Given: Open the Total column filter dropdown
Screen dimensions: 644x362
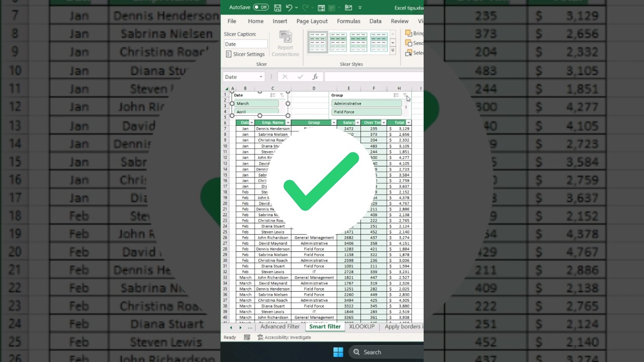Looking at the screenshot, I should (x=409, y=123).
